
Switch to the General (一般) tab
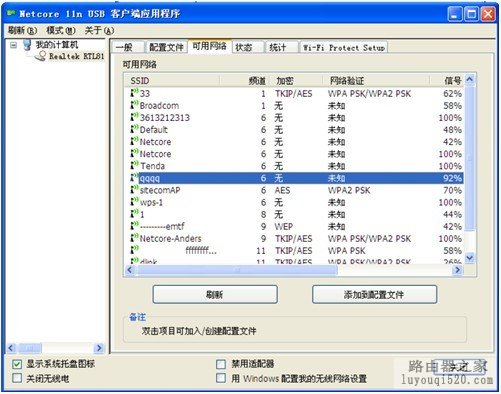coord(128,47)
